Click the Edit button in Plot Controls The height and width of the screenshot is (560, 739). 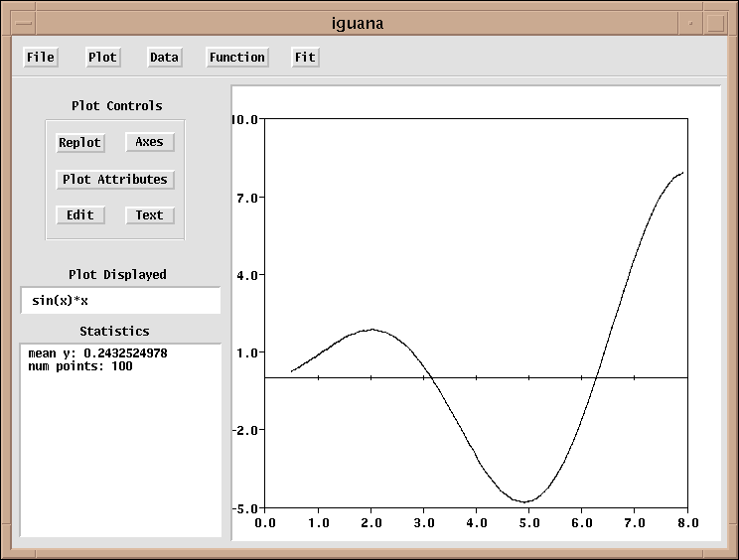click(80, 215)
